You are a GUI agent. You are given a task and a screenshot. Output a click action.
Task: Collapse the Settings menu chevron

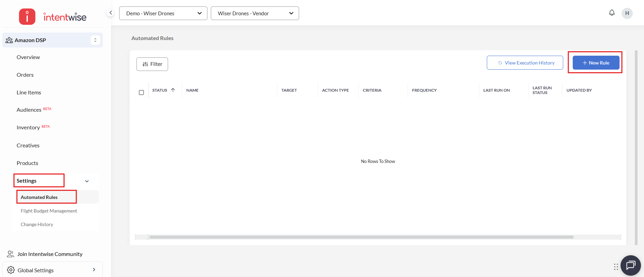click(x=87, y=181)
